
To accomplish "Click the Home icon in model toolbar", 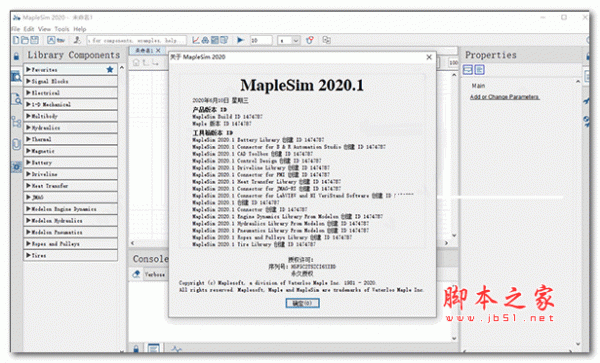I will 136,62.
